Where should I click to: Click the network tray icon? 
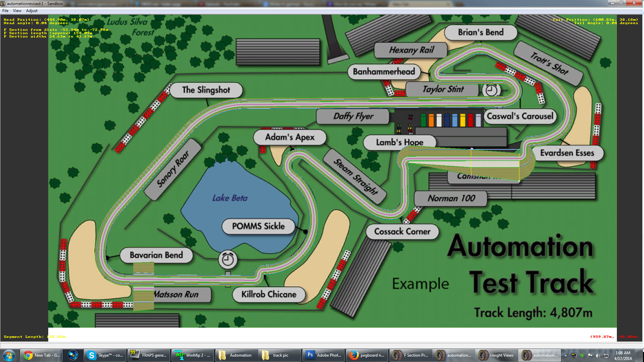pyautogui.click(x=606, y=355)
